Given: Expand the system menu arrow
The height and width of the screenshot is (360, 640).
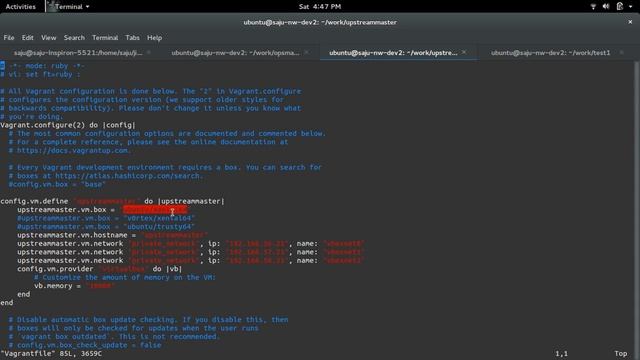Looking at the screenshot, I should point(631,7).
